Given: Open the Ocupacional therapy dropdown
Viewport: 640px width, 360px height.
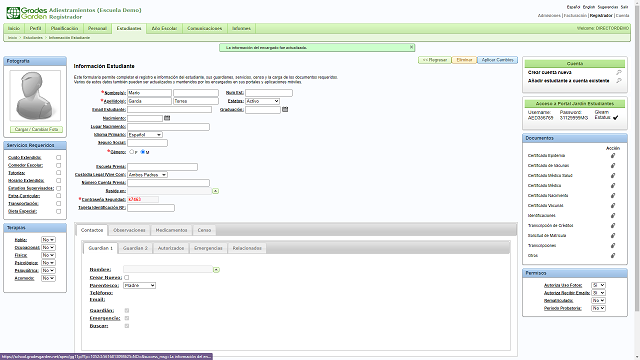Looking at the screenshot, I should 48,248.
